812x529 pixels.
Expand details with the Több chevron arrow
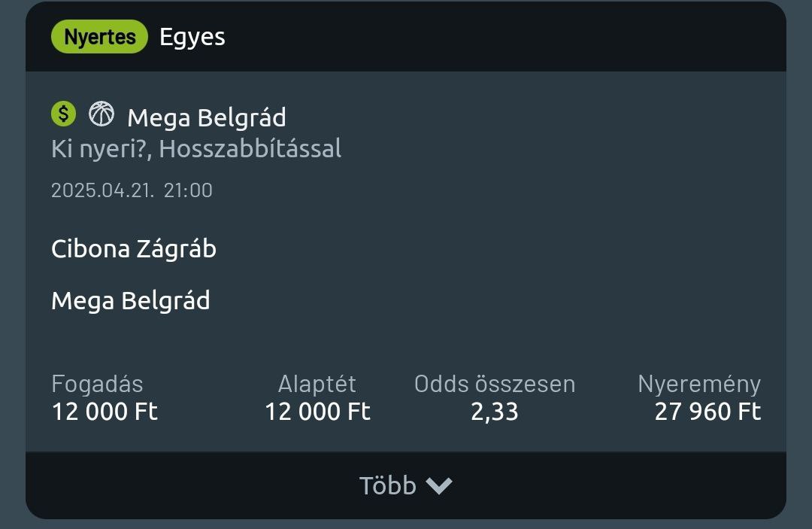[x=439, y=486]
